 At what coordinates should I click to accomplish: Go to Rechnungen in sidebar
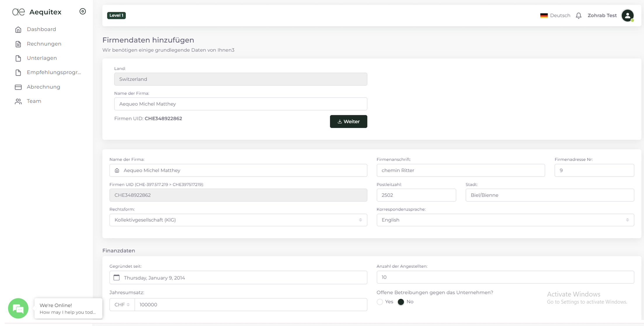click(44, 44)
